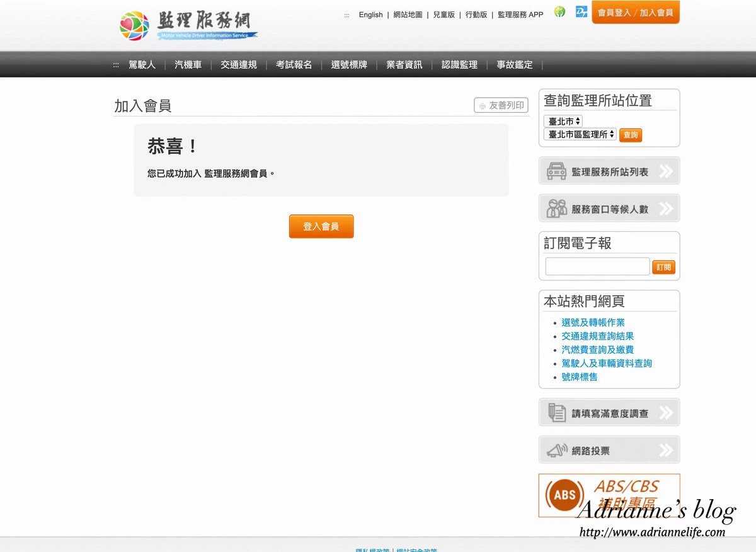Viewport: 756px width, 552px height.
Task: Switch to the English version link
Action: point(371,14)
